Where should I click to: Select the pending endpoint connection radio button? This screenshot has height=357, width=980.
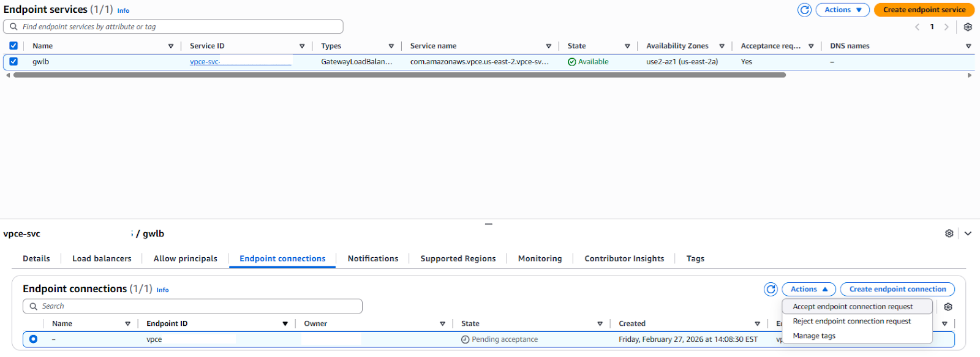click(33, 339)
